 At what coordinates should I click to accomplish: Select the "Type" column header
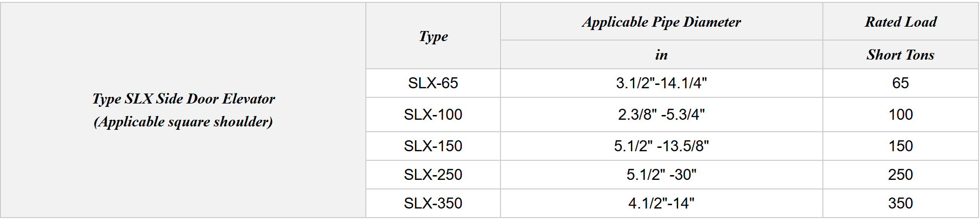433,36
